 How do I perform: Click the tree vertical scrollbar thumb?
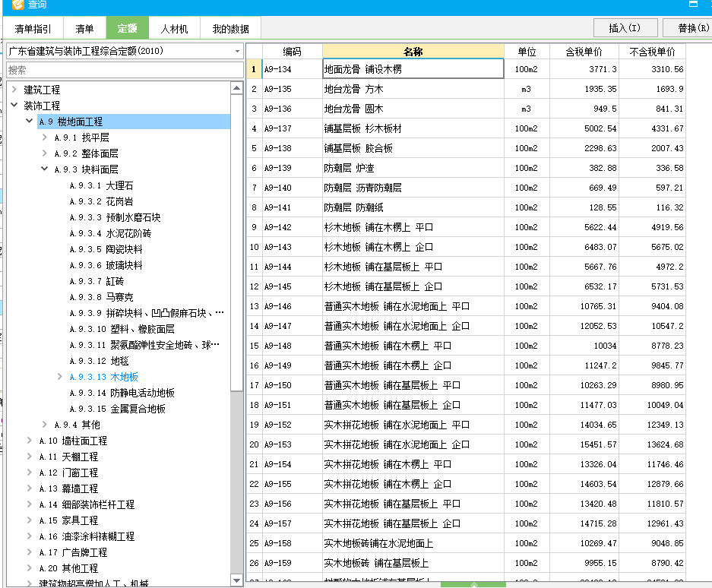pyautogui.click(x=236, y=242)
